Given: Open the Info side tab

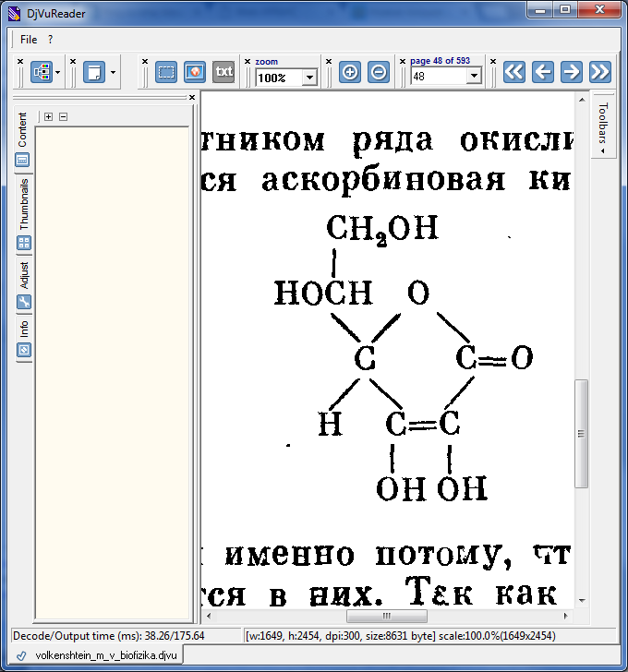Looking at the screenshot, I should [x=24, y=328].
